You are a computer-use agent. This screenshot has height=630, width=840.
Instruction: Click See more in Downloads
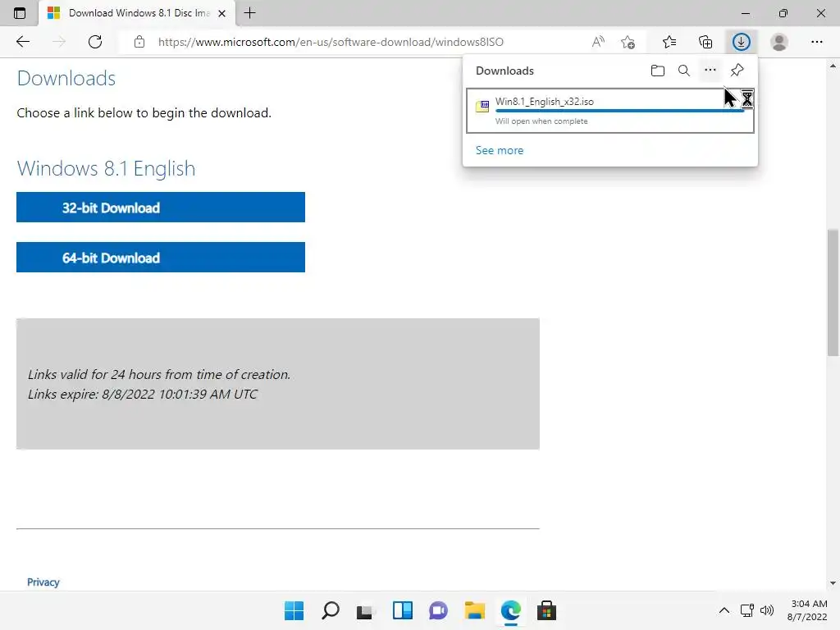(500, 151)
